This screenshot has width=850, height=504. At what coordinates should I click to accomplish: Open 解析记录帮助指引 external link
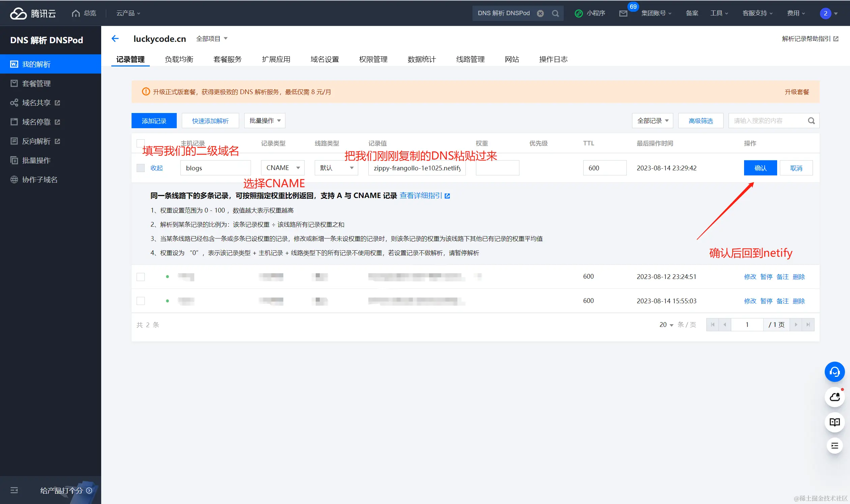[x=810, y=39]
